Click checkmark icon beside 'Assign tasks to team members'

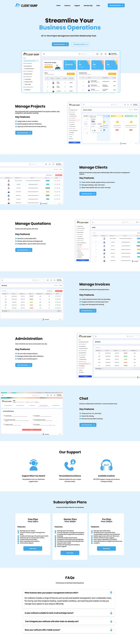16,121
